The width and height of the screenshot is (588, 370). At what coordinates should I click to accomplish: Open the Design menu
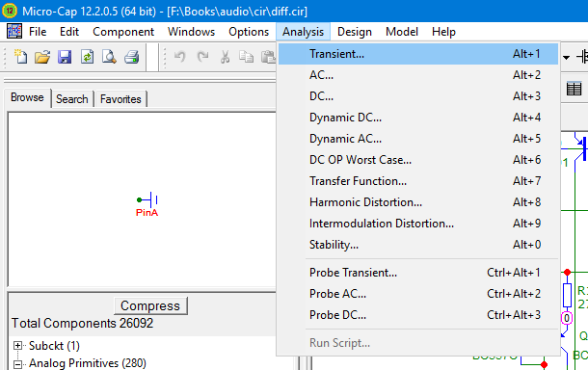[x=355, y=32]
